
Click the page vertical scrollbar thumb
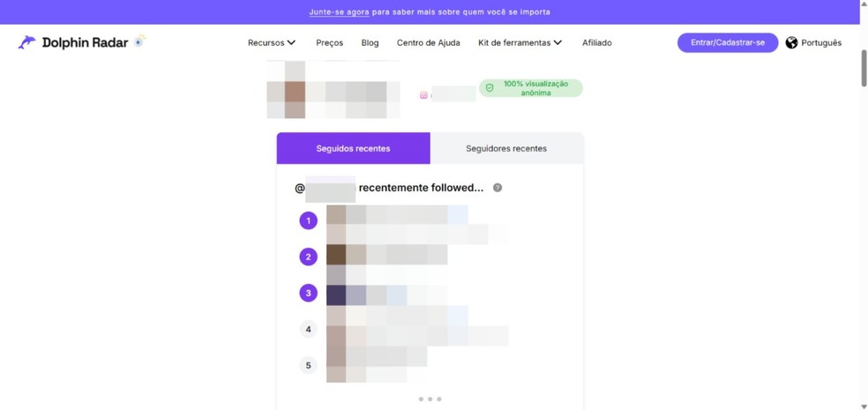coord(864,68)
